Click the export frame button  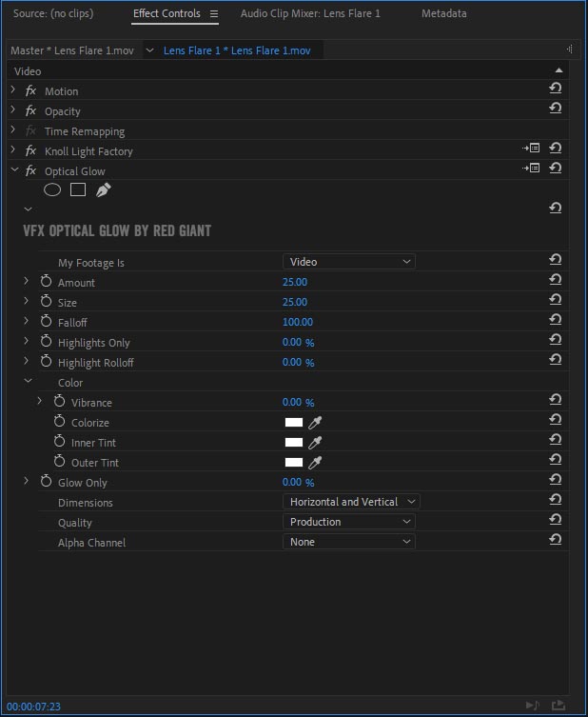(559, 706)
